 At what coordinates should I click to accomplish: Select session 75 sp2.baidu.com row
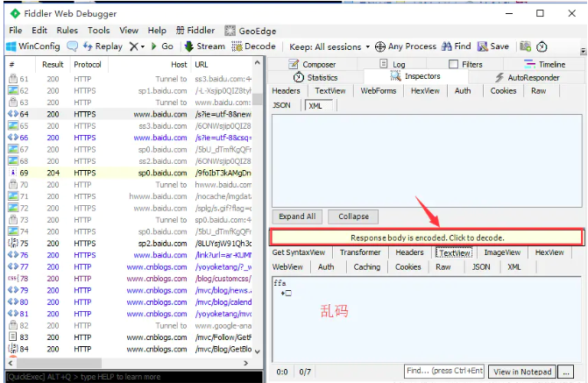[x=130, y=244]
